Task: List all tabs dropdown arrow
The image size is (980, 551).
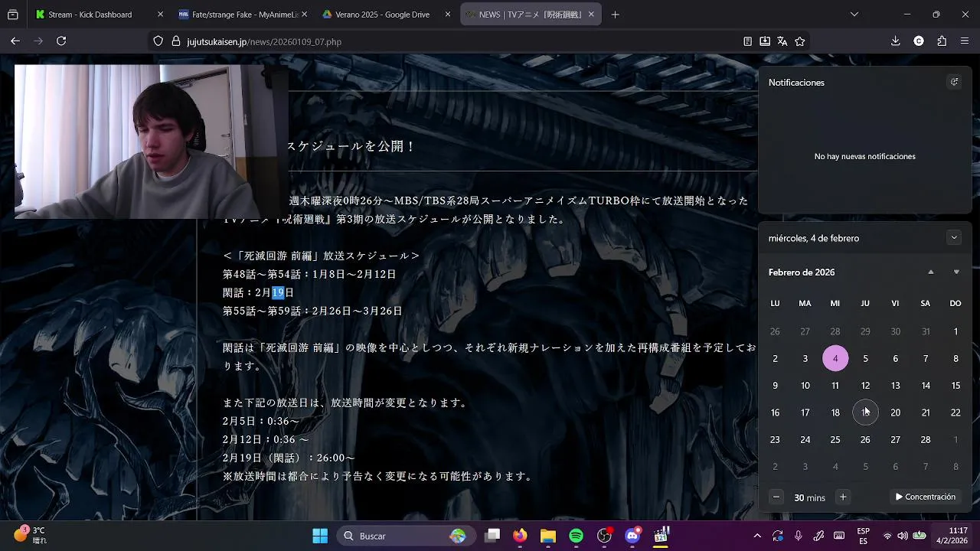Action: (x=854, y=15)
